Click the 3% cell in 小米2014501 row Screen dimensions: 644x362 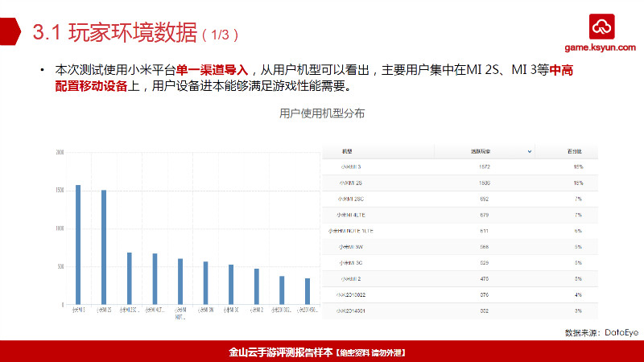[578, 311]
